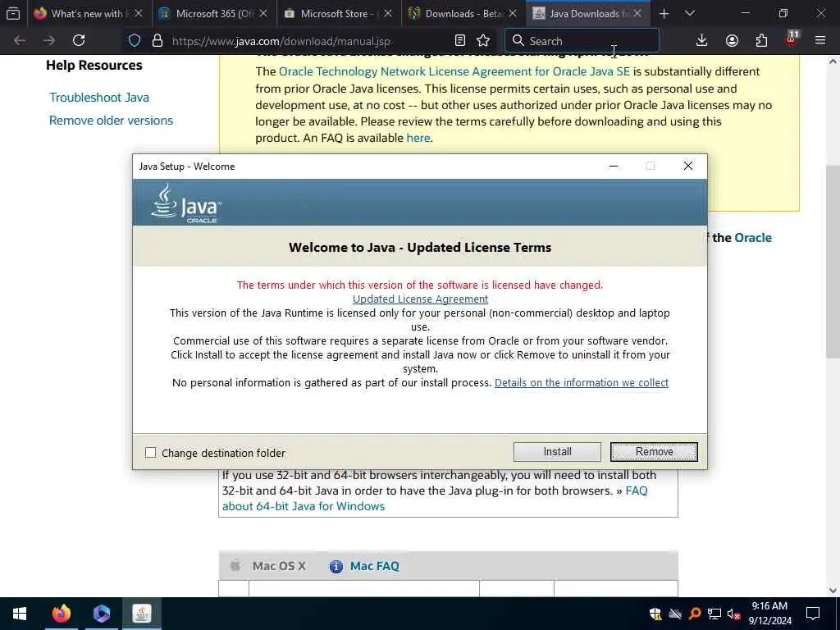Tick the Change destination folder checkbox

coord(151,453)
